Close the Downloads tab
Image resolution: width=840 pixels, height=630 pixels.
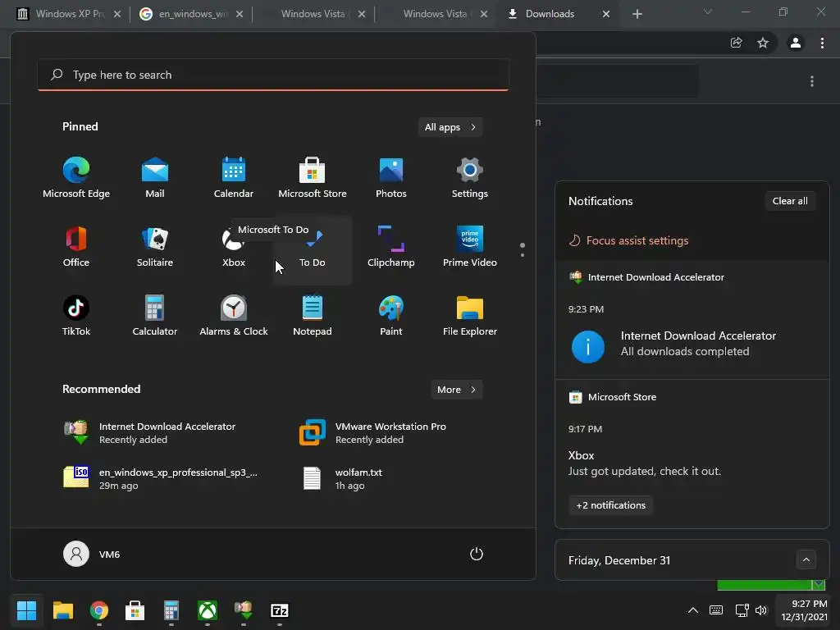pyautogui.click(x=606, y=14)
